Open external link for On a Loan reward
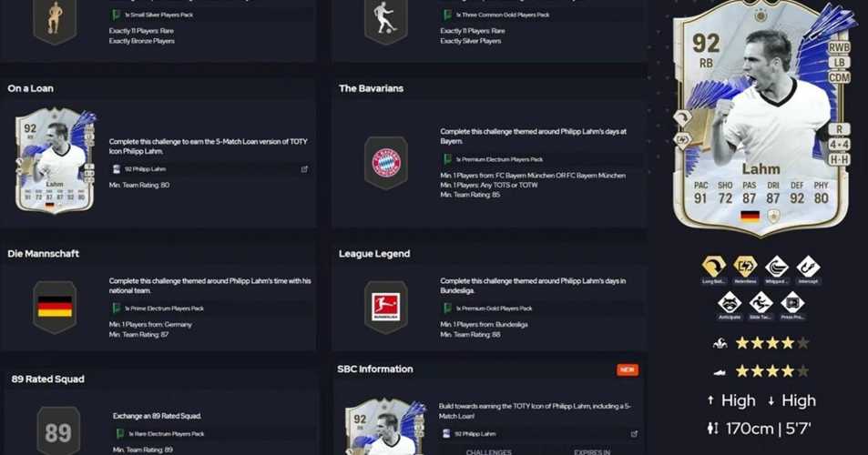868x455 pixels. point(304,169)
